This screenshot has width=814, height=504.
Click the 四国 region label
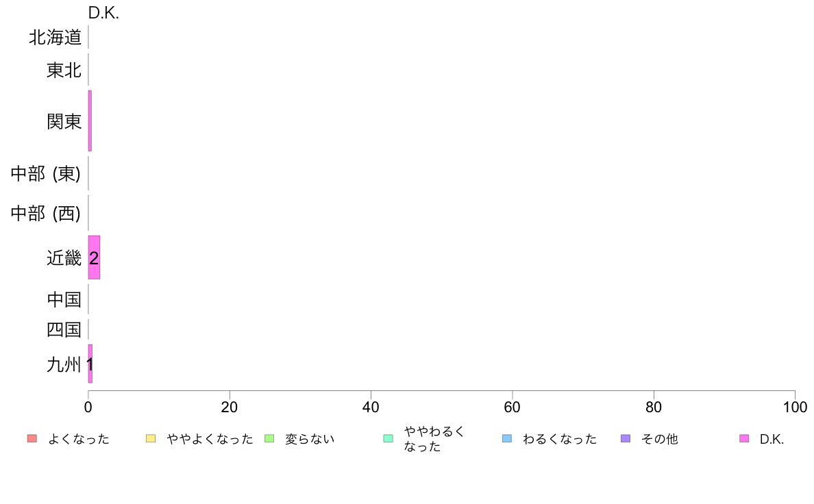[x=64, y=329]
